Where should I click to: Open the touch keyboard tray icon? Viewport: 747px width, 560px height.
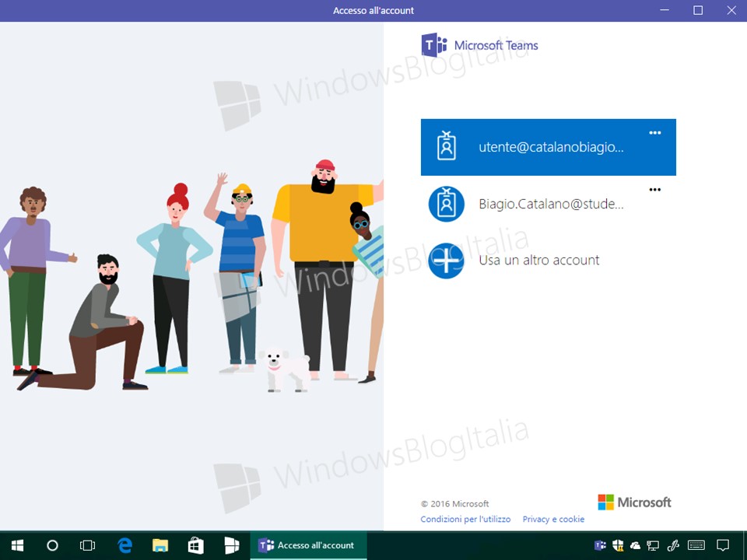(696, 545)
